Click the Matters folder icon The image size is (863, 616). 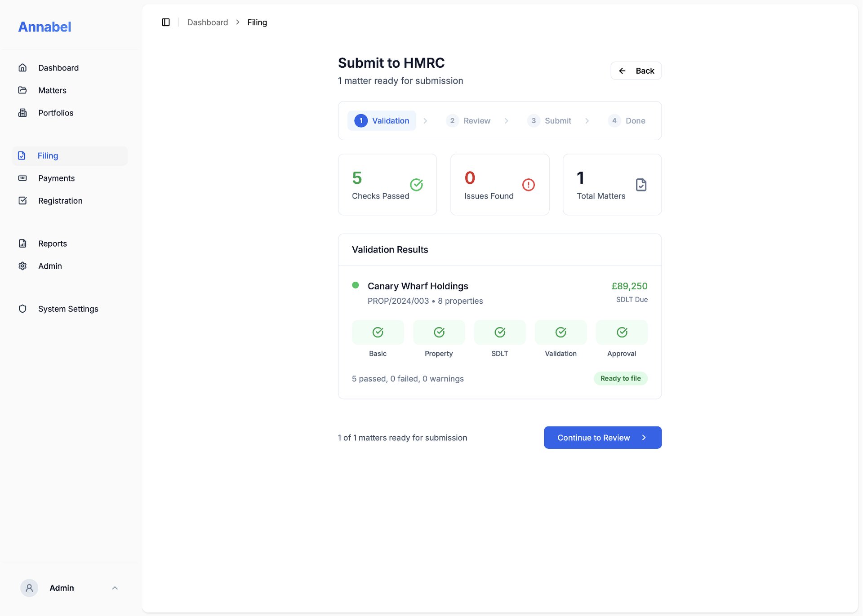(x=22, y=90)
